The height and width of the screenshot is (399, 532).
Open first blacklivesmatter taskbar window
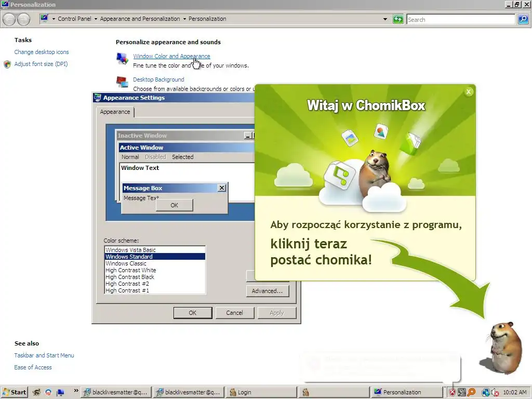pos(116,392)
